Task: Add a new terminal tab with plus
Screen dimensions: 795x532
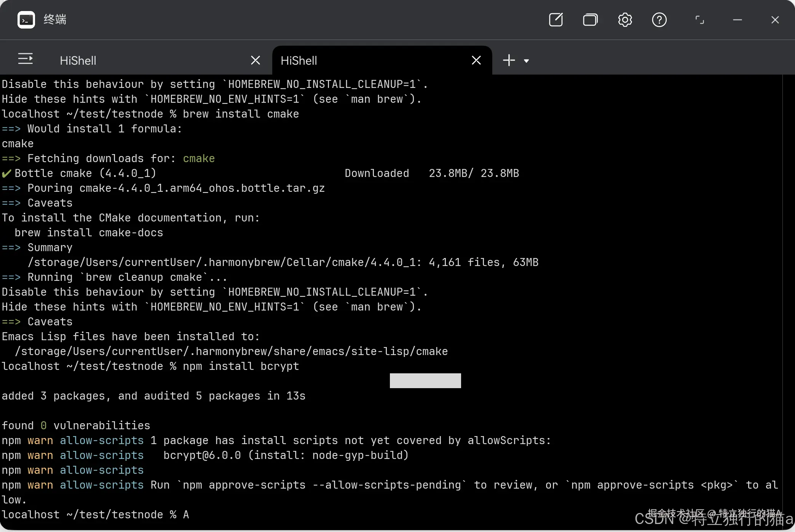Action: 509,60
